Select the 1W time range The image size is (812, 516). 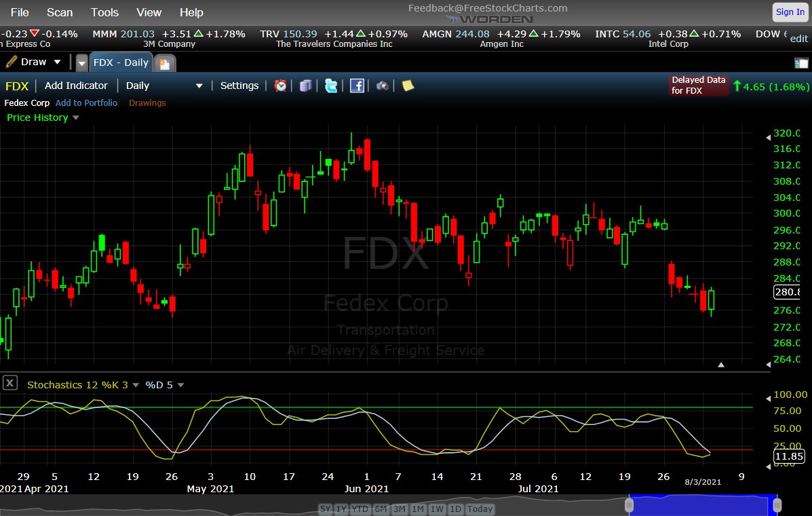[437, 509]
